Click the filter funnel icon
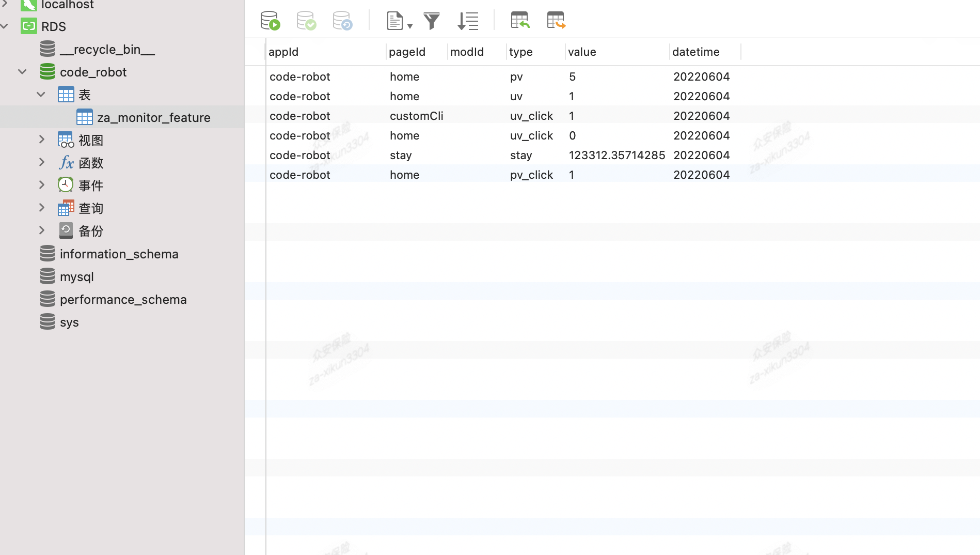Image resolution: width=980 pixels, height=555 pixels. 432,21
